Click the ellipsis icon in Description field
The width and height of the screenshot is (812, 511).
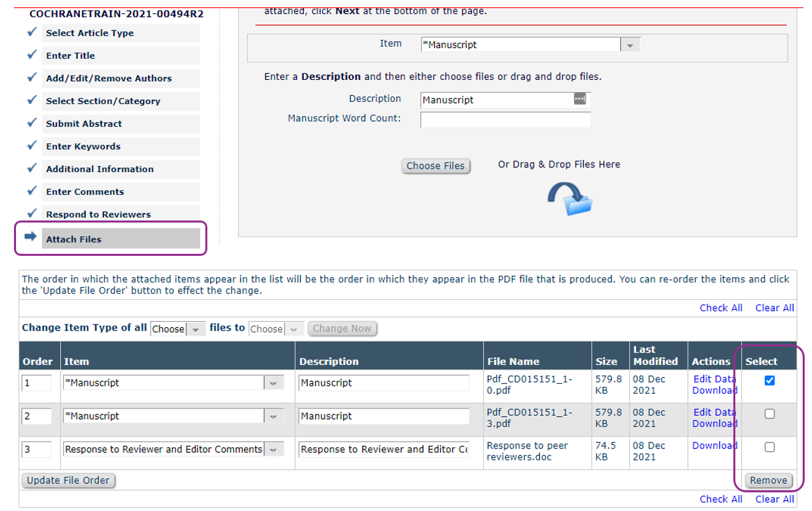(x=579, y=99)
